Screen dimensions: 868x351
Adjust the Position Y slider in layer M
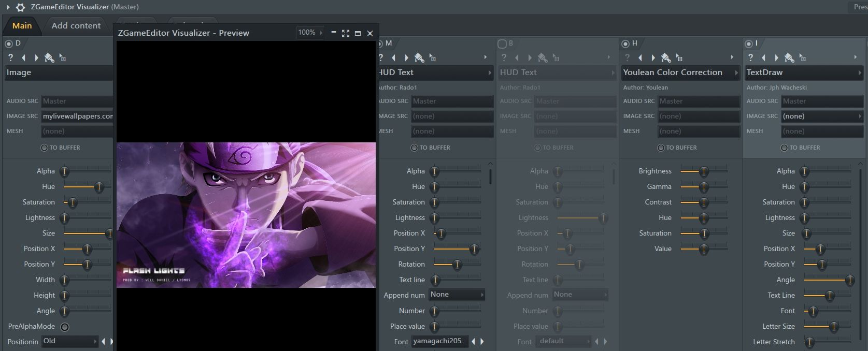pos(457,248)
